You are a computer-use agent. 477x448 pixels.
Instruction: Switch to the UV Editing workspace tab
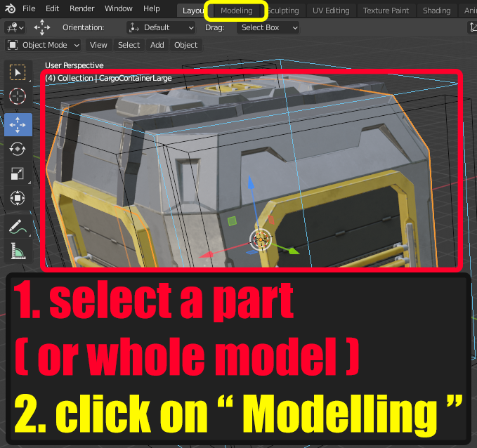[x=331, y=11]
